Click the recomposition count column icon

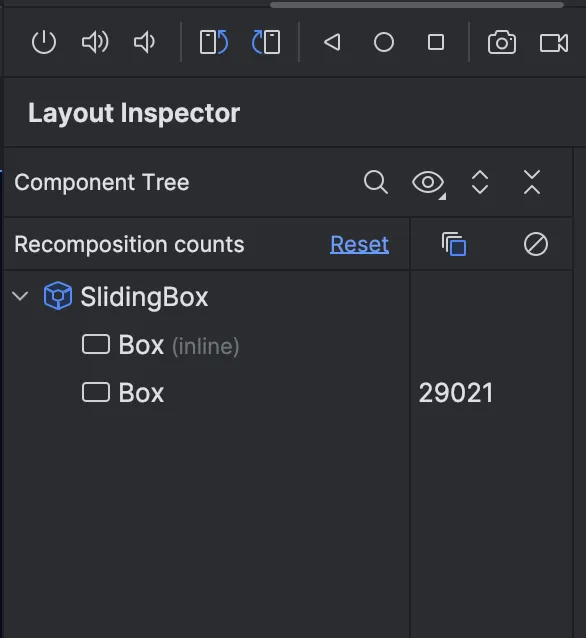click(454, 244)
